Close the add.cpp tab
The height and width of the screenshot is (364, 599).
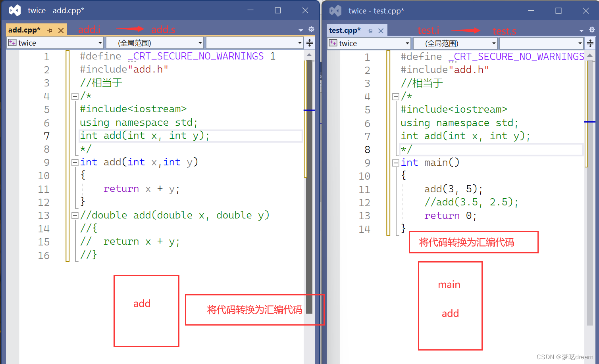tap(61, 31)
